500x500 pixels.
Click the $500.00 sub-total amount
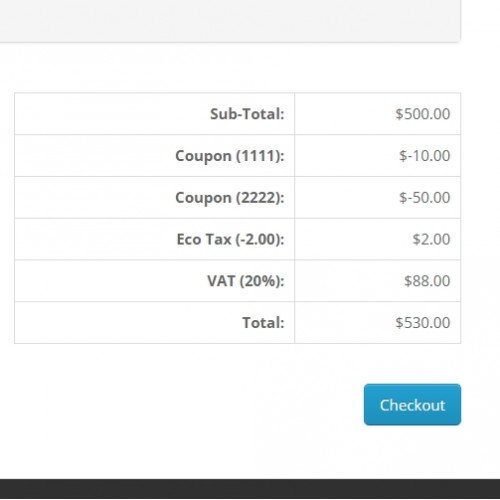pos(423,114)
